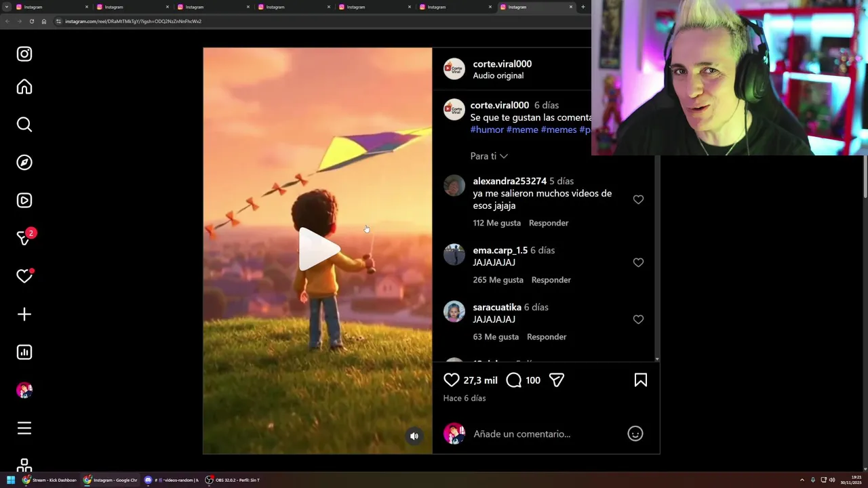Screen dimensions: 868x488
Task: Click the microphone icon in system tray
Action: pyautogui.click(x=812, y=480)
